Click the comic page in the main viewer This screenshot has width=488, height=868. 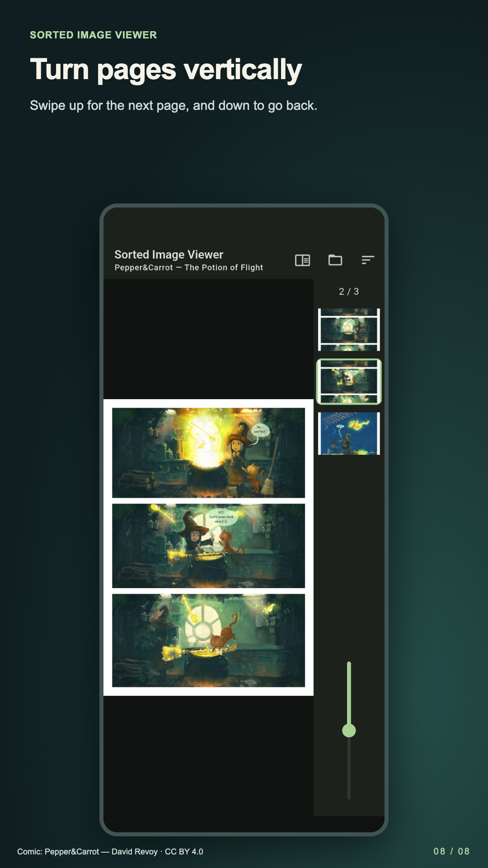[x=208, y=547]
